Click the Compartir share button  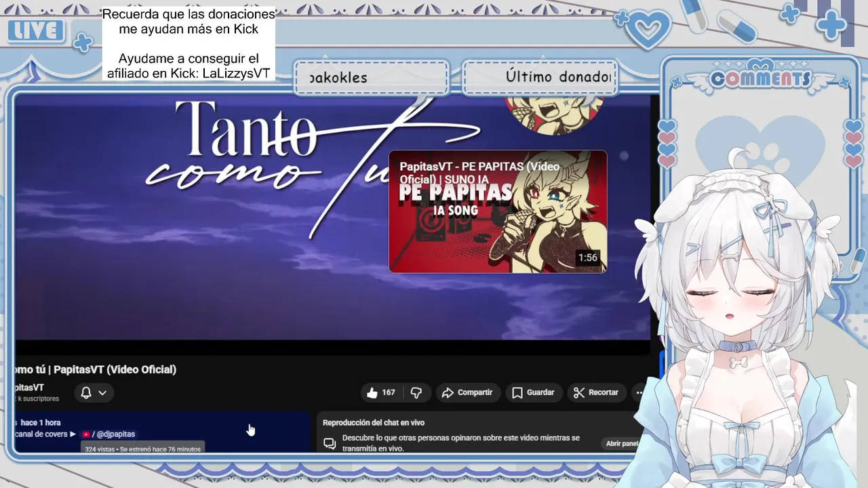tap(467, 392)
